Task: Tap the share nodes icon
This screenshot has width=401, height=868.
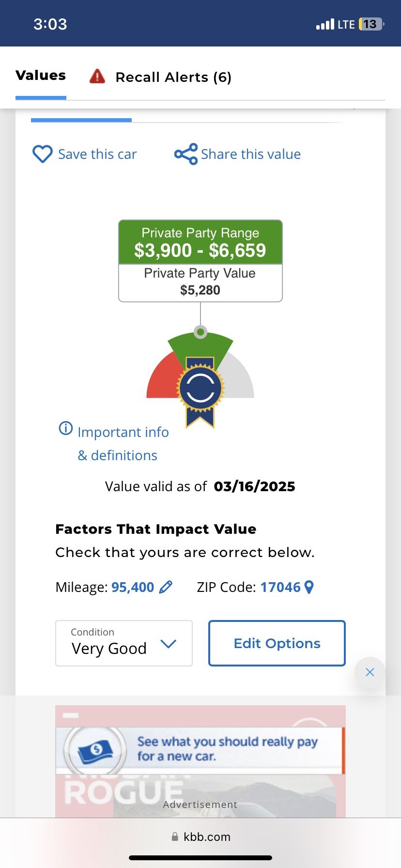Action: pyautogui.click(x=186, y=154)
